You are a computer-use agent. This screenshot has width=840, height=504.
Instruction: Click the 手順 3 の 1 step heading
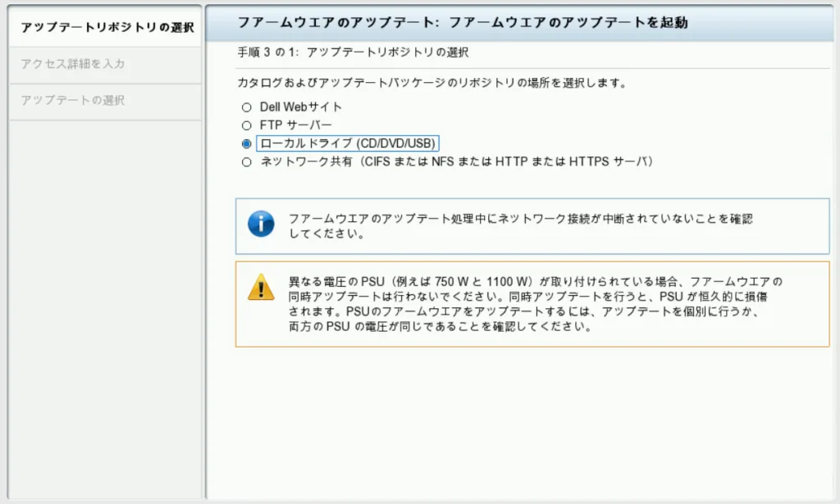pos(353,52)
